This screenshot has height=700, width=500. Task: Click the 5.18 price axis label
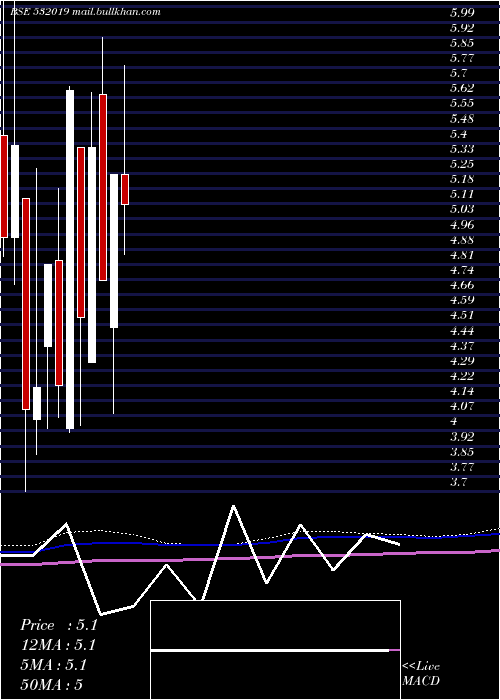click(462, 179)
